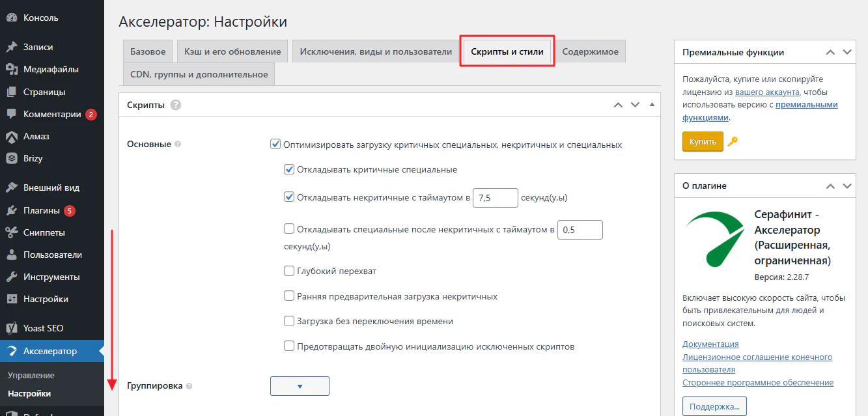
Task: Click the 7,5 seconds timeout field
Action: click(495, 197)
